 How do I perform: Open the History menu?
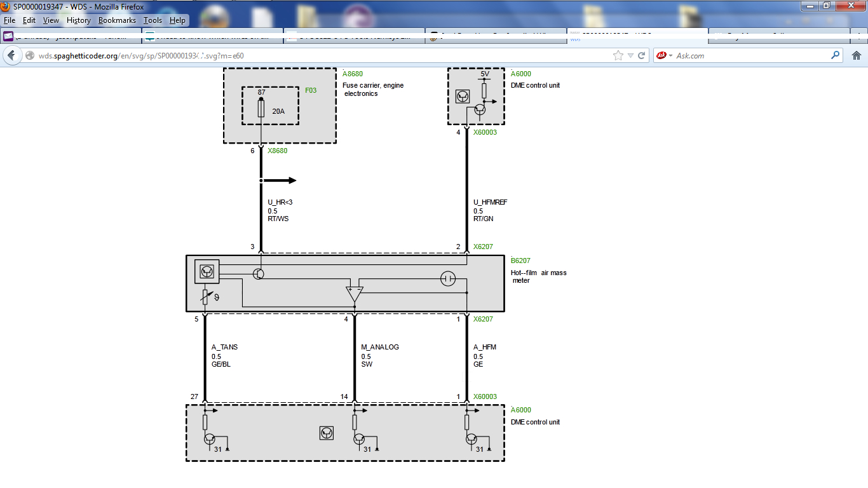[x=79, y=20]
